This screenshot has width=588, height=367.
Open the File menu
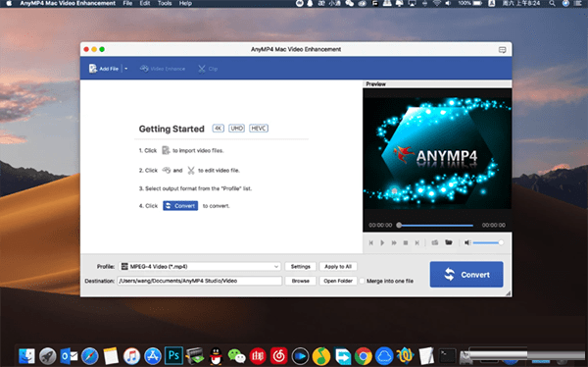[127, 3]
